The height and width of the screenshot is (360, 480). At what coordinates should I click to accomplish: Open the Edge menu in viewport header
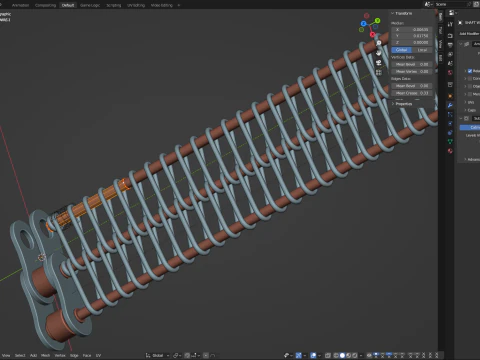pyautogui.click(x=74, y=355)
